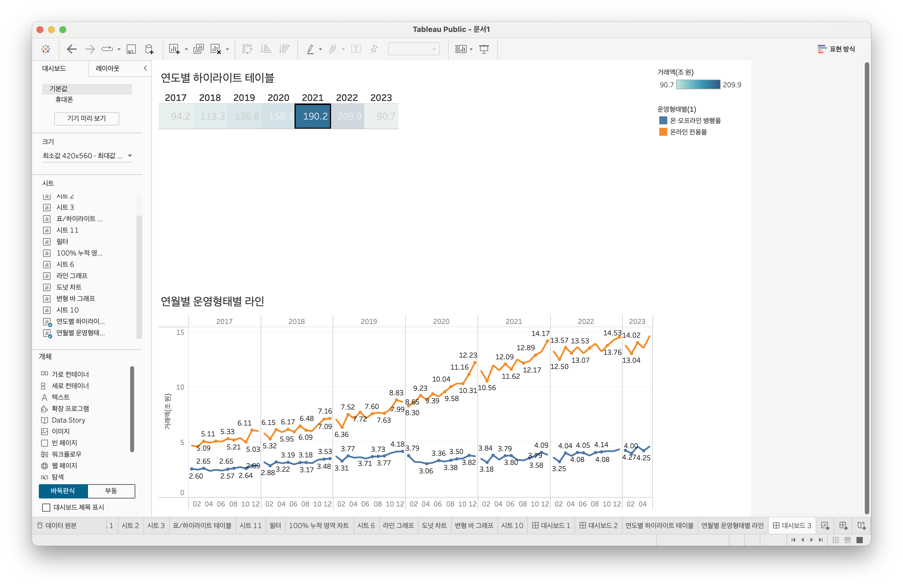
Task: Enable 대시보드 제목 표시 checkbox
Action: (x=46, y=507)
